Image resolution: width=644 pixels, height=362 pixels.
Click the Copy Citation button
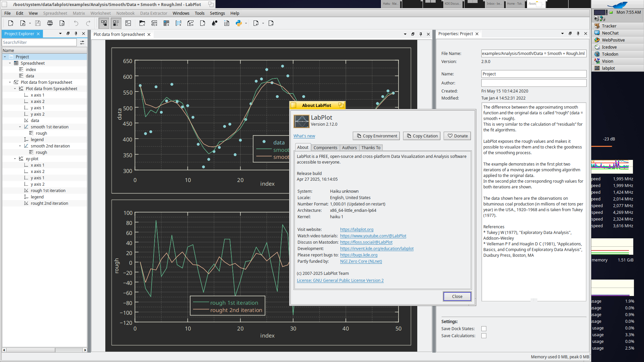click(x=422, y=136)
